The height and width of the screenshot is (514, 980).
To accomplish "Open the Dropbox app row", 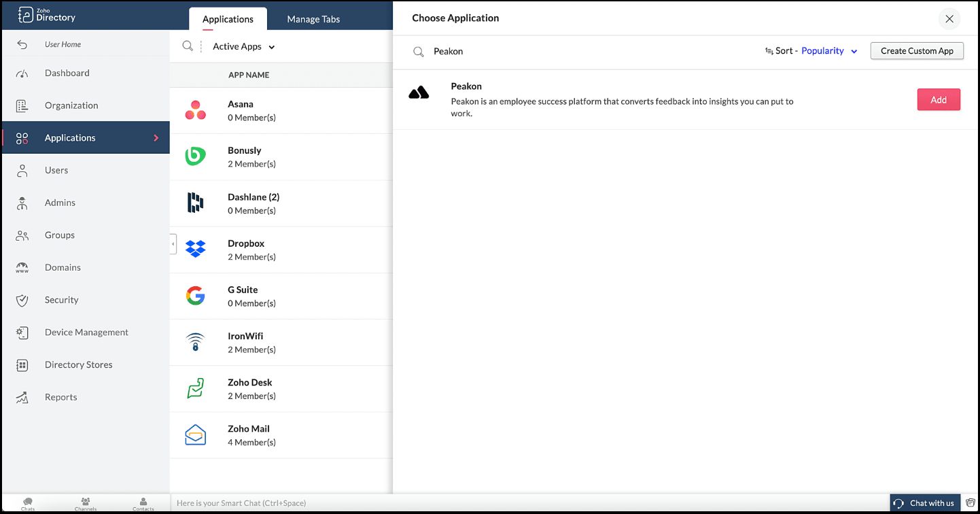I will (281, 250).
